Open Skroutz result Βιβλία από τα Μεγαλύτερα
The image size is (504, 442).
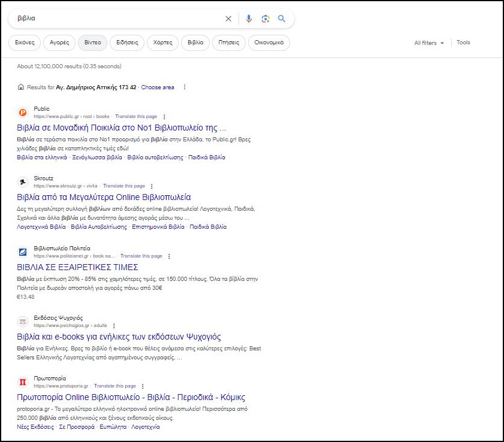104,197
